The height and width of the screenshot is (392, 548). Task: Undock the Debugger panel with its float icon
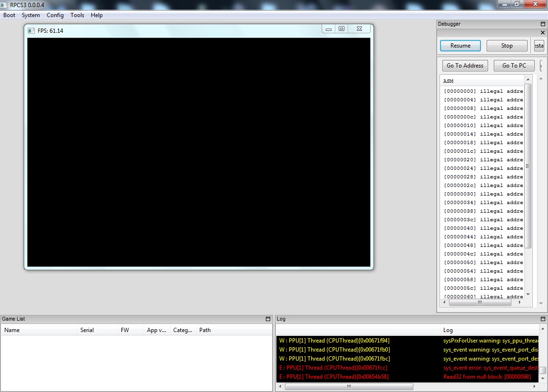pyautogui.click(x=543, y=24)
